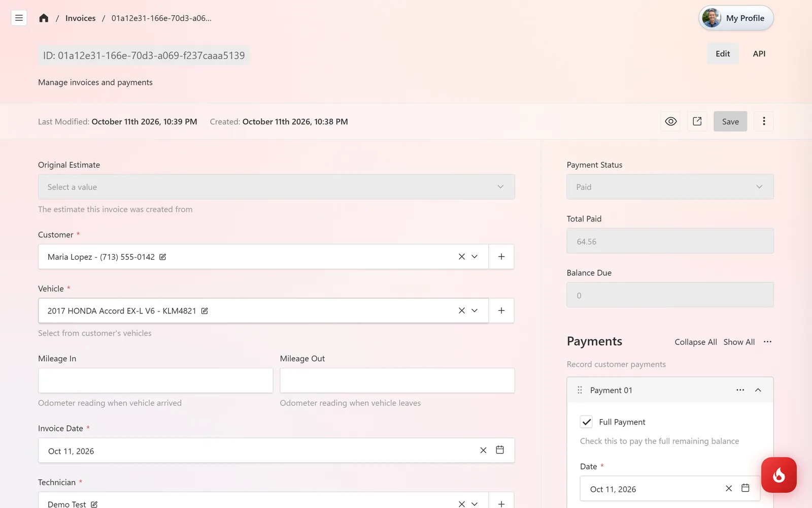
Task: Open the Invoice Date calendar picker
Action: [x=500, y=450]
